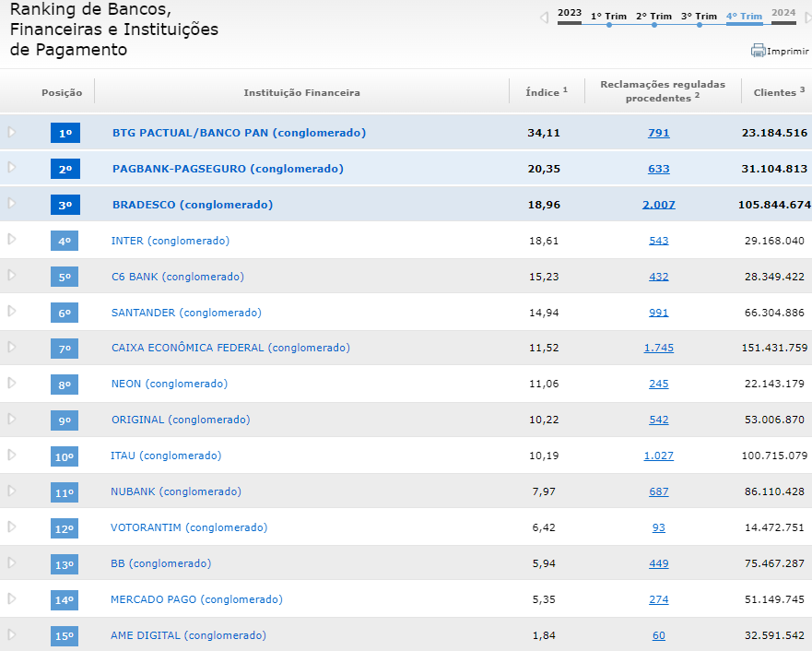The image size is (812, 651).
Task: Expand the VOTORANTIM row details
Action: [12, 527]
